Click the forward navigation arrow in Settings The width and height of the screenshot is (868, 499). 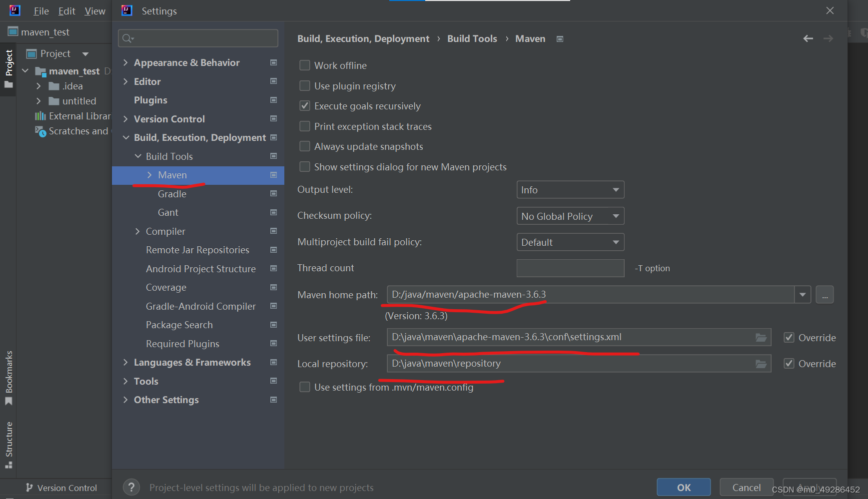tap(828, 38)
